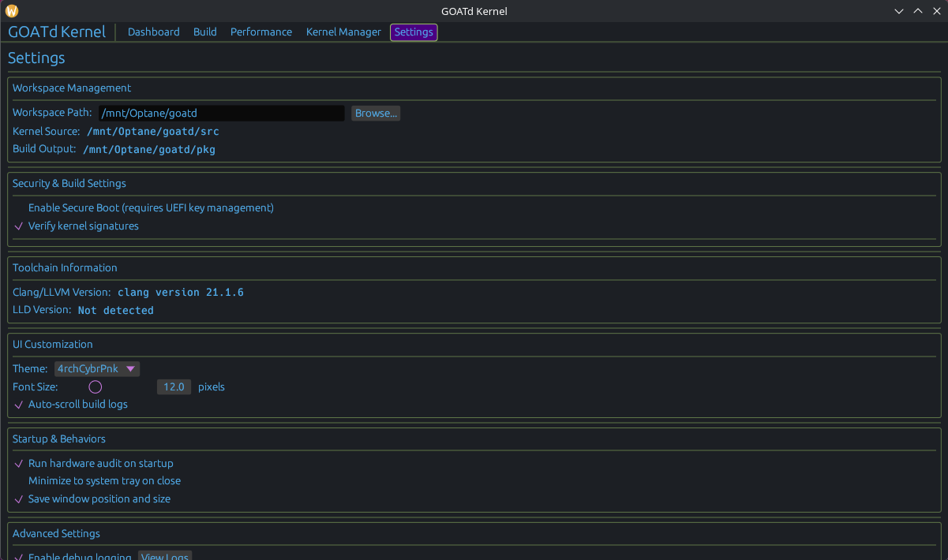Viewport: 948px width, 560px height.
Task: Click the window minimize chevron icon
Action: [899, 11]
